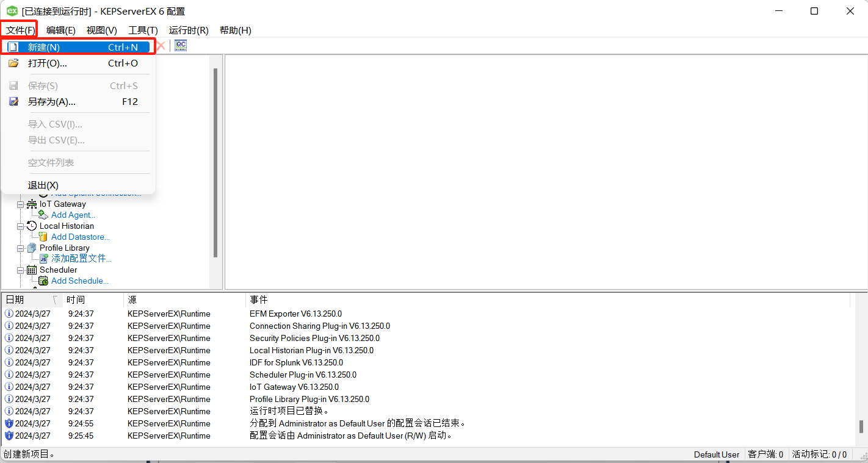
Task: Click the info icon on the EFM Exporter event row
Action: pos(9,314)
